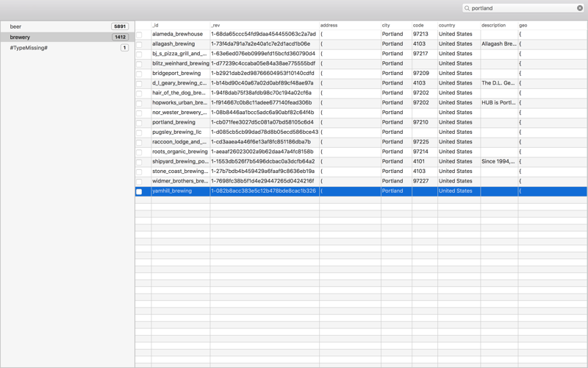Screen dimensions: 588x368
Task: Check the hair_of_the_dog row checkbox
Action: 139,93
